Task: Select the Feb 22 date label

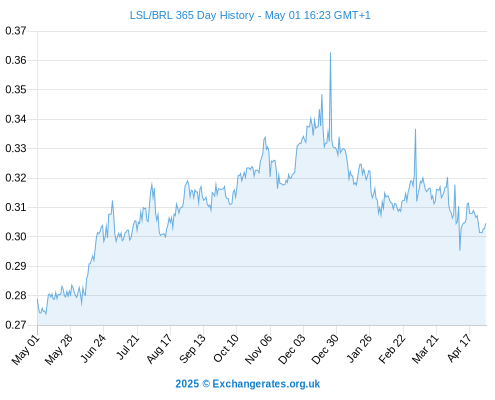Action: tap(392, 349)
